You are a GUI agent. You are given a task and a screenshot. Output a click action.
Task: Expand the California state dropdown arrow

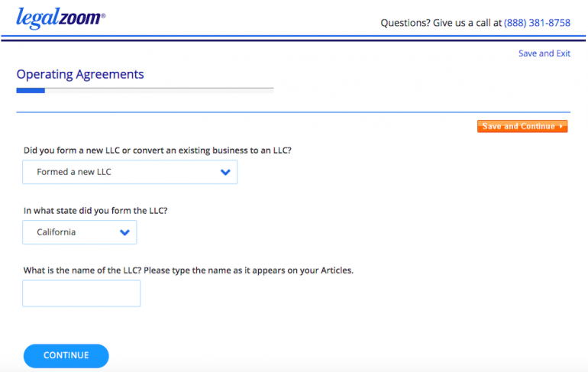[125, 233]
